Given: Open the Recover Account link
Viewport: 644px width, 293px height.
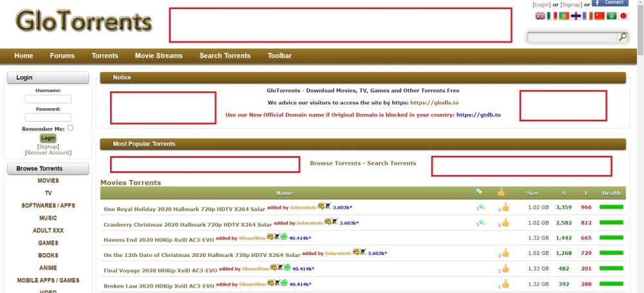Looking at the screenshot, I should (x=48, y=153).
